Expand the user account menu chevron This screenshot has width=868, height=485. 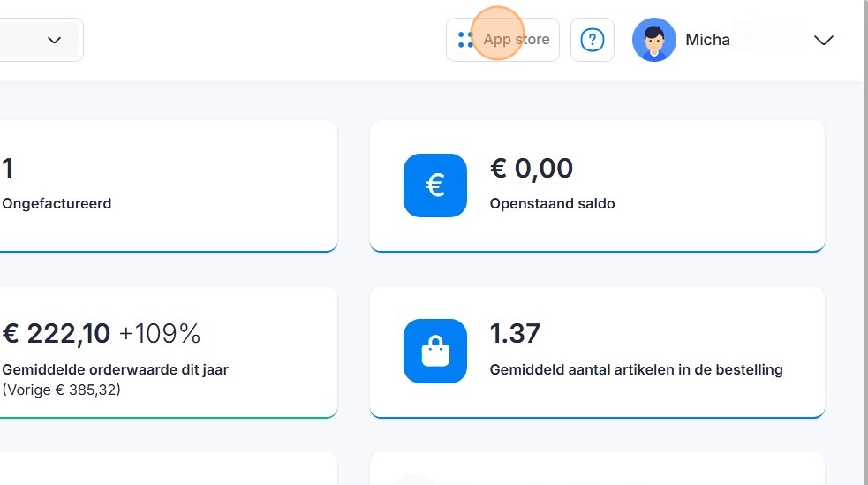823,40
